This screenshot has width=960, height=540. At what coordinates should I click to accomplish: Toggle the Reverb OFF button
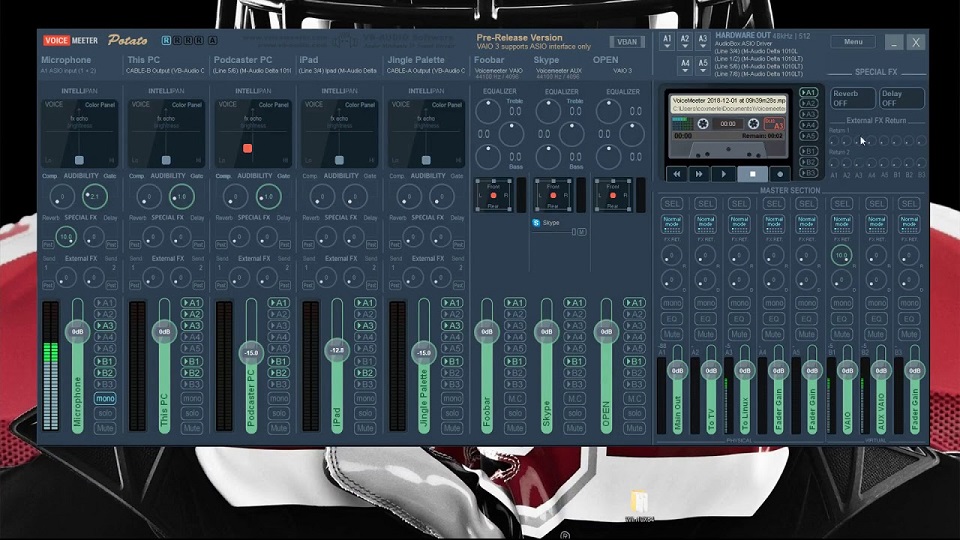[852, 98]
